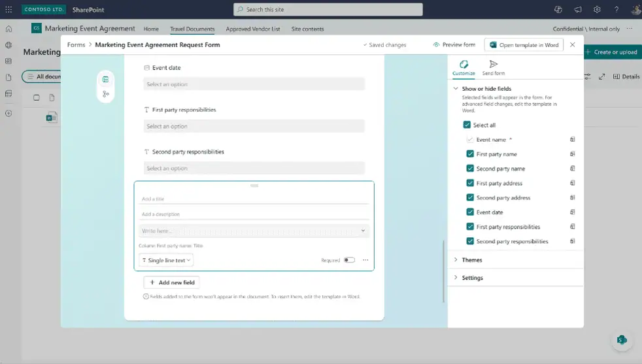Go to Home in site navigation

151,29
